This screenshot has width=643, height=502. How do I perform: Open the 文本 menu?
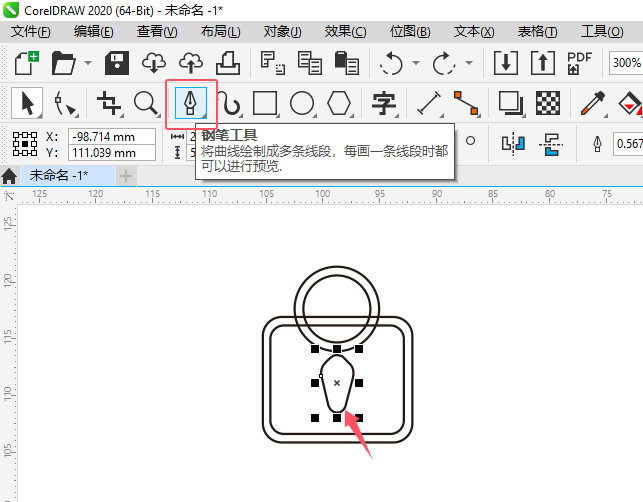pyautogui.click(x=474, y=32)
